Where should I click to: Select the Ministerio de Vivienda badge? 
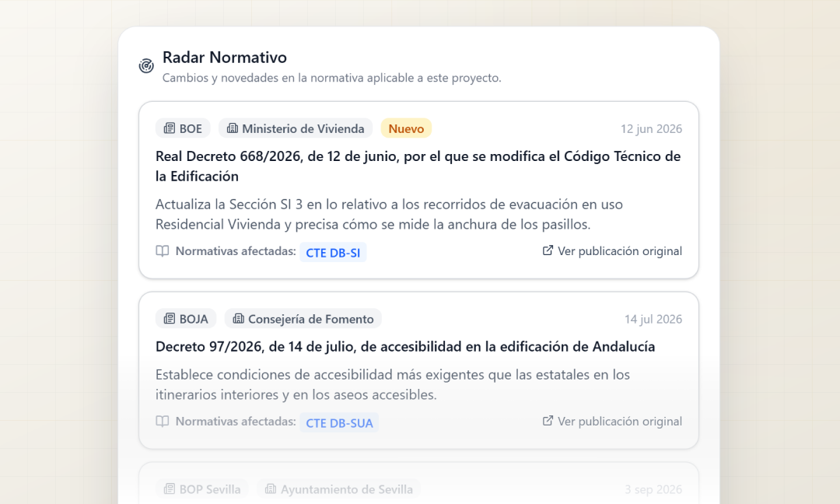pyautogui.click(x=296, y=128)
